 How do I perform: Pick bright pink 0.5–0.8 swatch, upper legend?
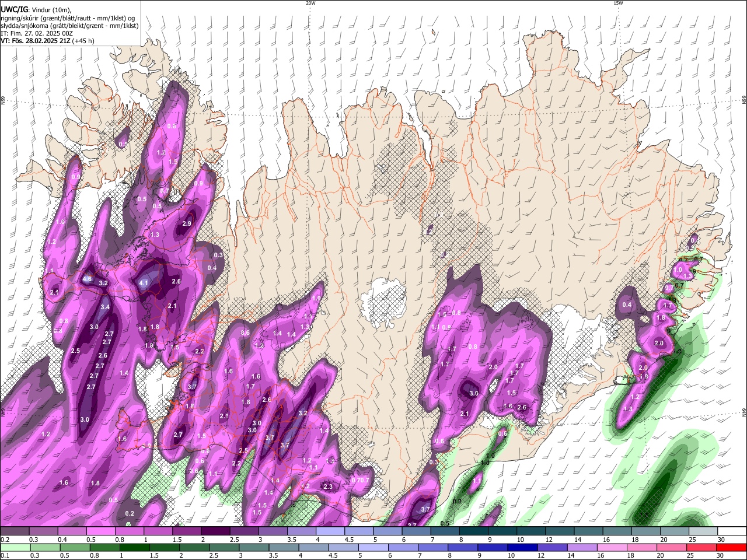[102, 531]
